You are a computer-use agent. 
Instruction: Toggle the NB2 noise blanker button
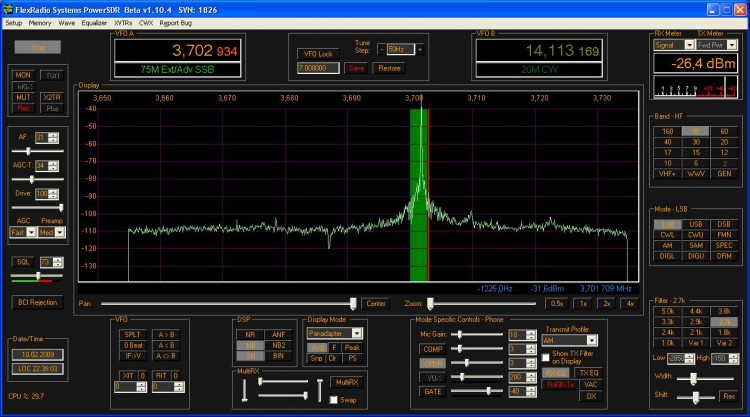(278, 345)
